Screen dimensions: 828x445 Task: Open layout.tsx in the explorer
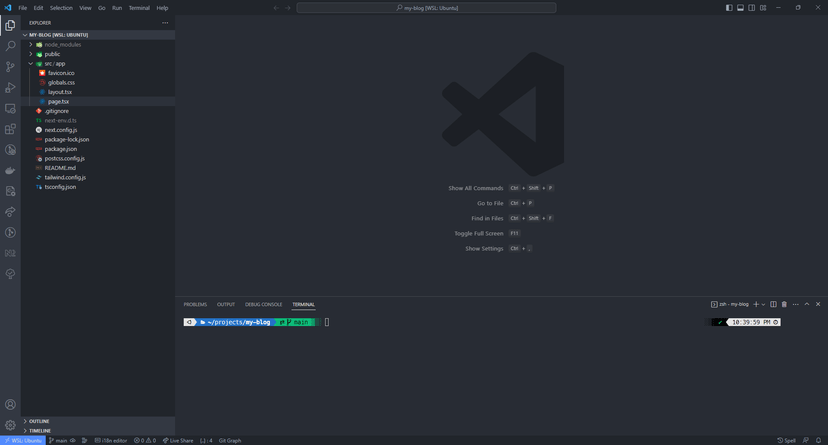[x=98, y=92]
